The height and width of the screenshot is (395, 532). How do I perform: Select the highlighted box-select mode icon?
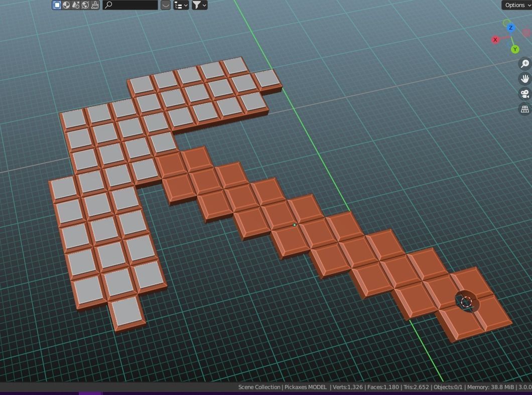pos(57,5)
